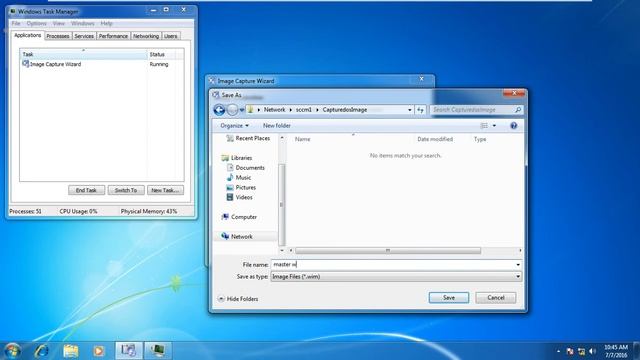Select Network in navigation pane
The image size is (640, 360).
[x=237, y=237]
